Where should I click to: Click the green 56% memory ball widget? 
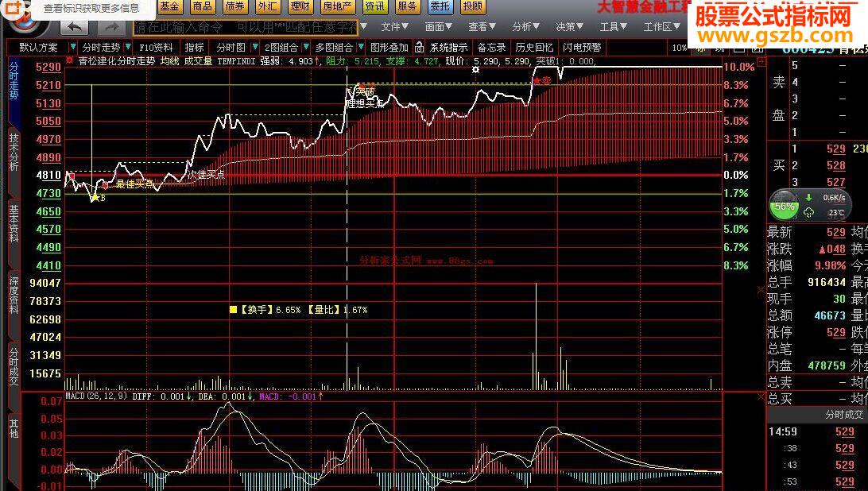[785, 206]
